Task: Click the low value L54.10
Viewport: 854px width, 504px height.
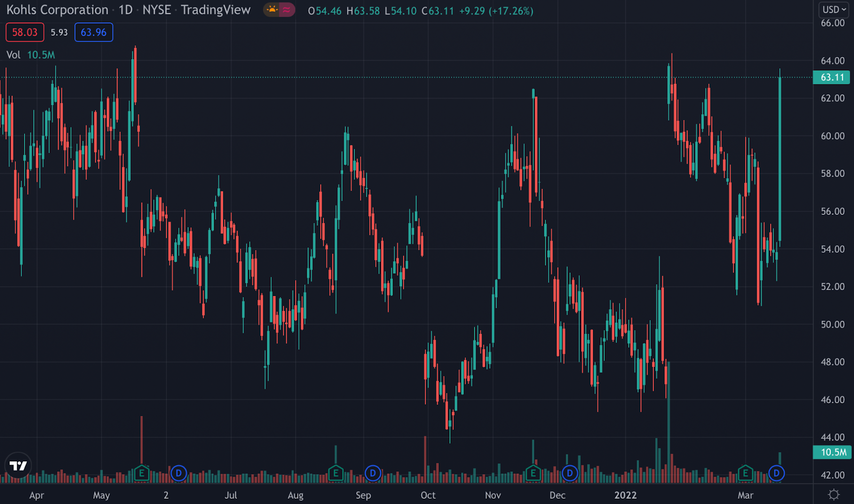Action: tap(400, 11)
